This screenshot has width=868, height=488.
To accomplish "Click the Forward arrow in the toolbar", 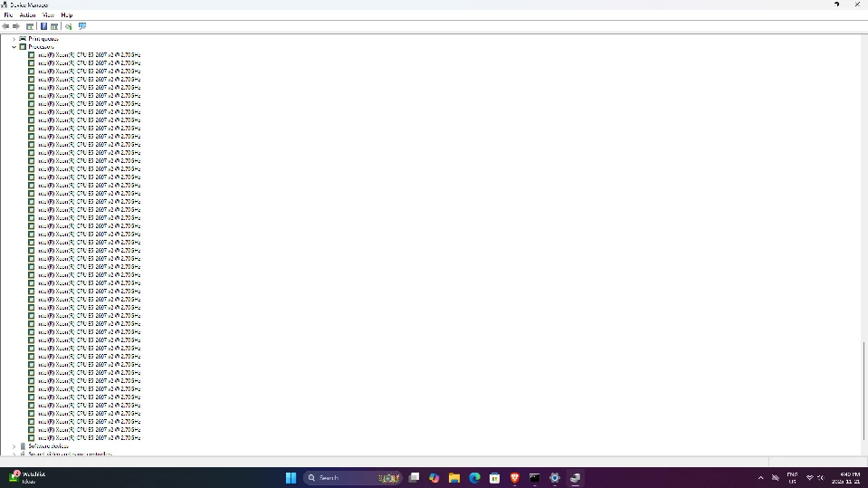I will (16, 26).
